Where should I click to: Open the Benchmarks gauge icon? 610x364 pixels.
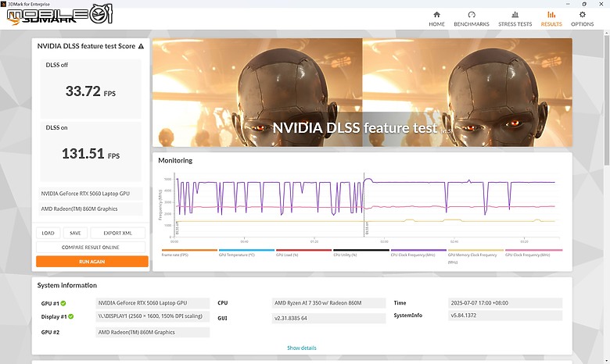[x=472, y=14]
